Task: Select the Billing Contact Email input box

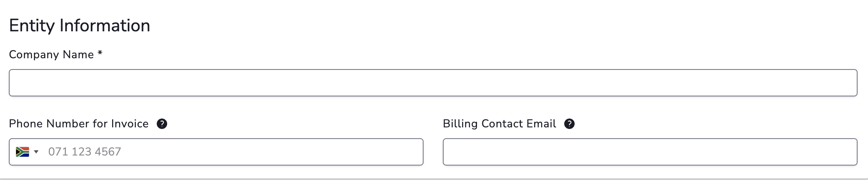Action: pos(650,152)
